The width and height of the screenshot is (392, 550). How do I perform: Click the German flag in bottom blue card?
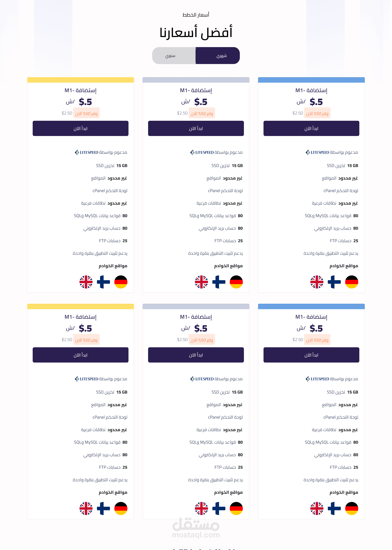[x=351, y=508]
